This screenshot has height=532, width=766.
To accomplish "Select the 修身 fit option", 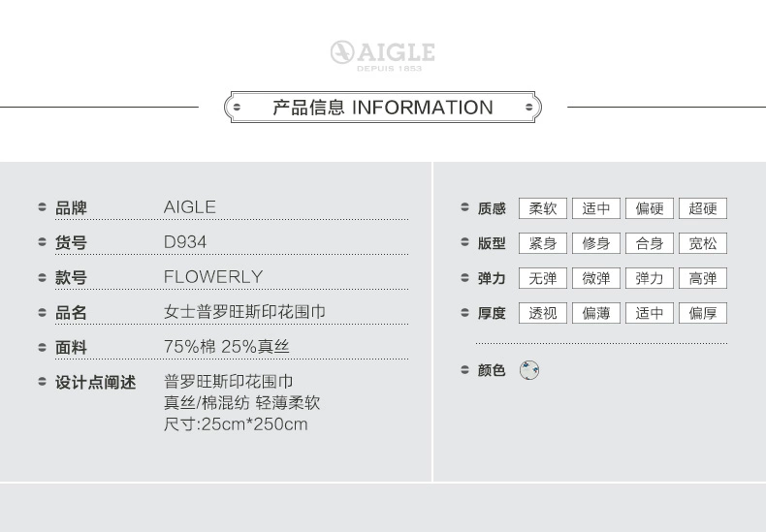I will [596, 243].
